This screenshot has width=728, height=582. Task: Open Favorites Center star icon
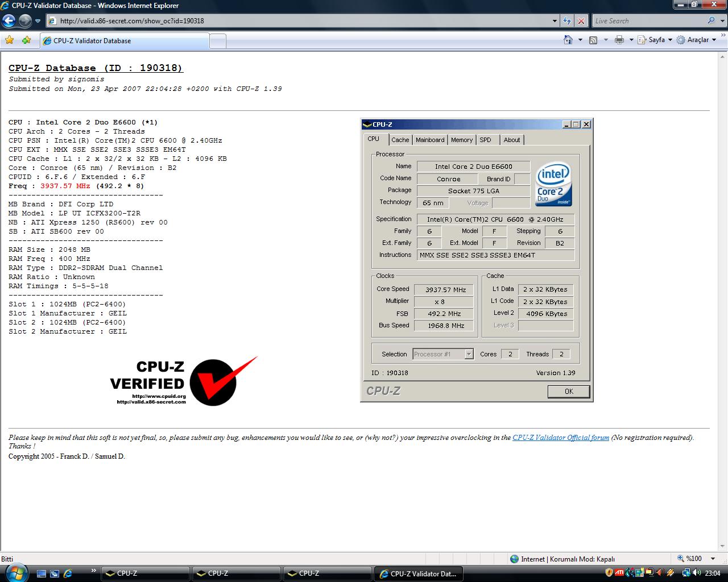click(x=9, y=40)
